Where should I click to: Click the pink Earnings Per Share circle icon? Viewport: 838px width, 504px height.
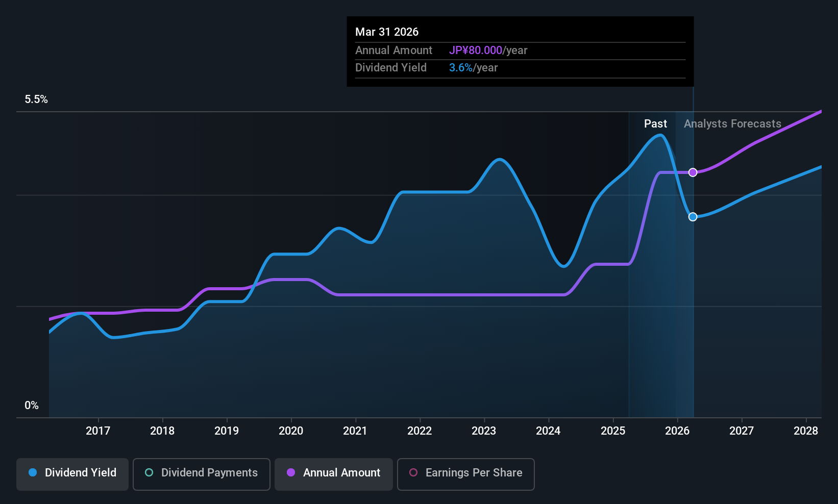(413, 472)
